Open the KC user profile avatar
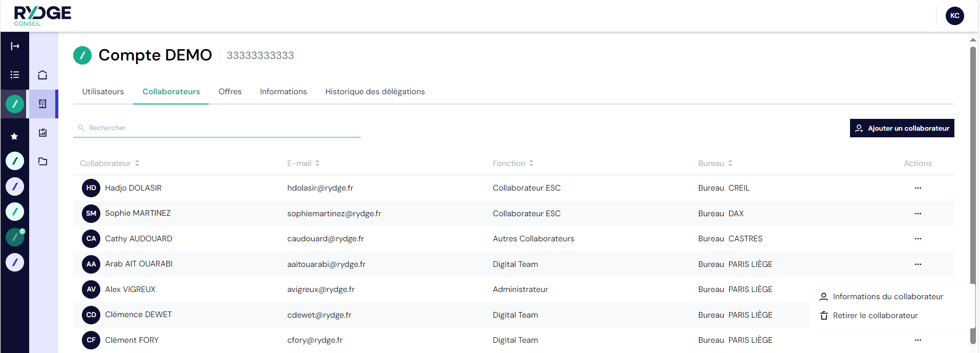The width and height of the screenshot is (980, 353). (x=954, y=16)
